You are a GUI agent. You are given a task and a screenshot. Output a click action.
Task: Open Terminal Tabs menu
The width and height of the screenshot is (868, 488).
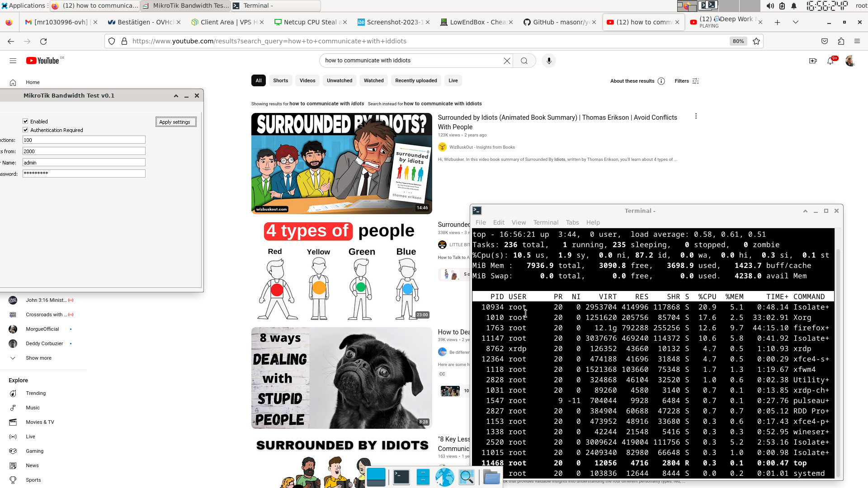(572, 222)
